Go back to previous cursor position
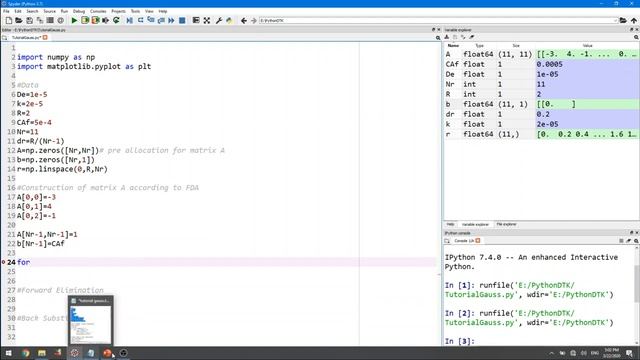The height and width of the screenshot is (360, 640). click(244, 20)
